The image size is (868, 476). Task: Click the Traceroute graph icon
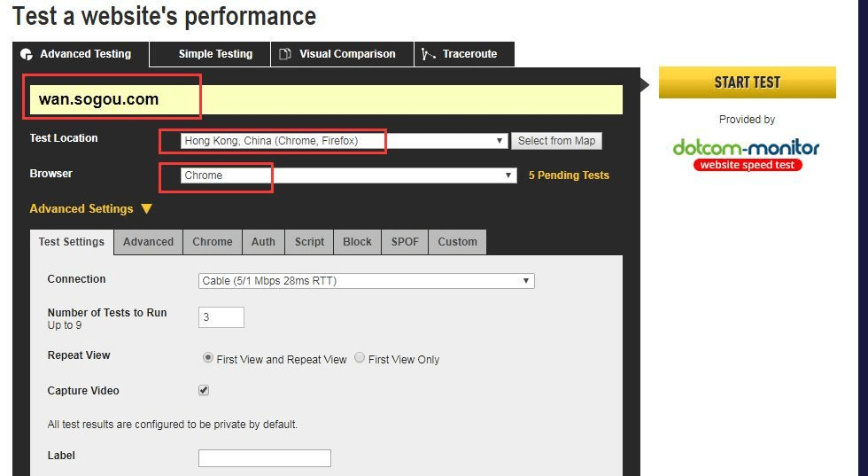(428, 54)
